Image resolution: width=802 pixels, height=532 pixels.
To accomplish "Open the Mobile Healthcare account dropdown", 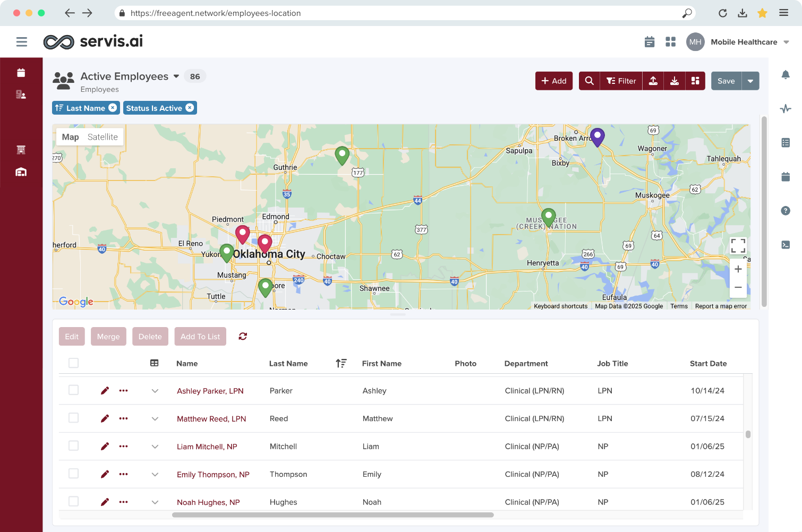I will 786,42.
